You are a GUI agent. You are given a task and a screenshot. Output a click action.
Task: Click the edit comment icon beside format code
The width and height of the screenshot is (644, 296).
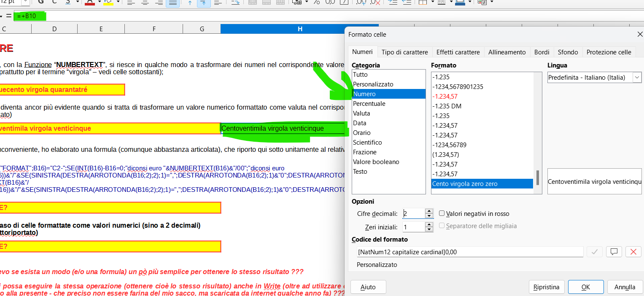pyautogui.click(x=614, y=252)
